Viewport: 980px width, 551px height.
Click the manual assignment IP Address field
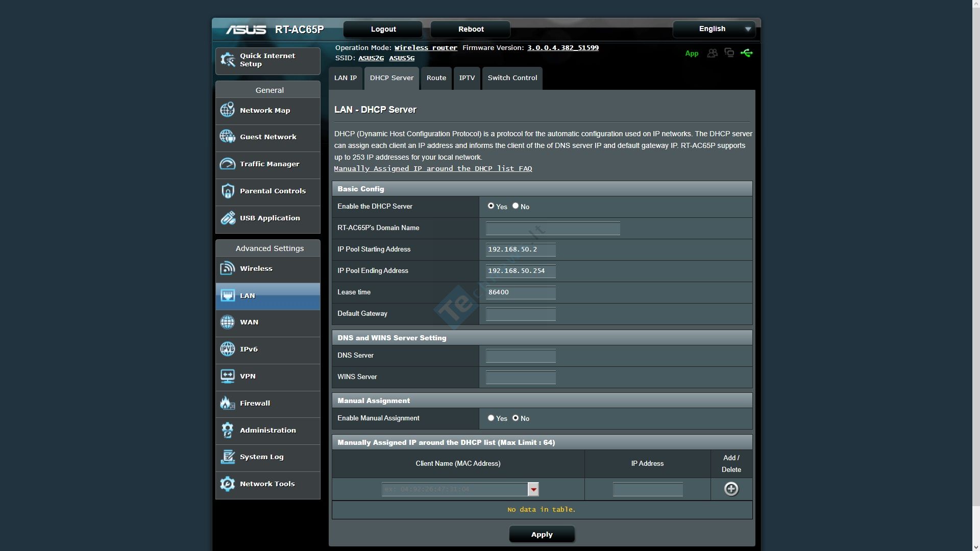[648, 489]
